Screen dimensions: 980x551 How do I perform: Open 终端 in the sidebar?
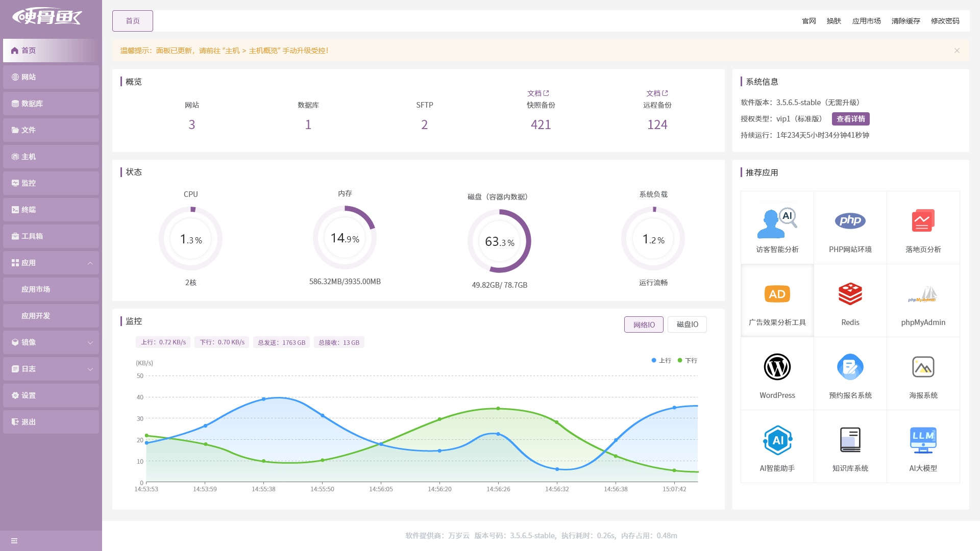click(x=51, y=210)
